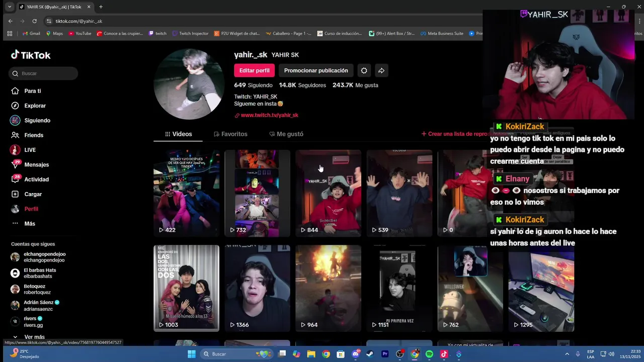Open video with 422 views

tap(186, 193)
